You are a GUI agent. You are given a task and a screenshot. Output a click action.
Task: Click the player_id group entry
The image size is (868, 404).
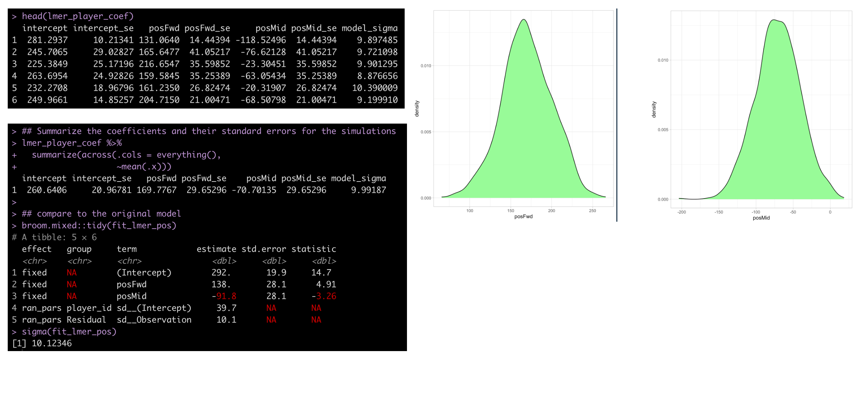(89, 308)
